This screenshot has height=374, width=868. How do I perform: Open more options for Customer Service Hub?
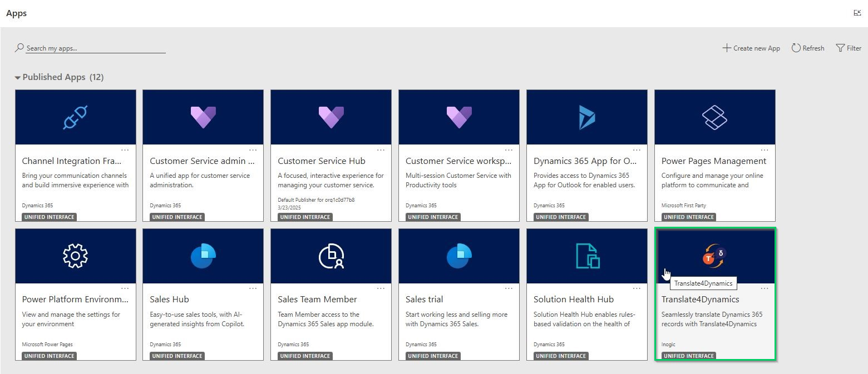click(381, 150)
